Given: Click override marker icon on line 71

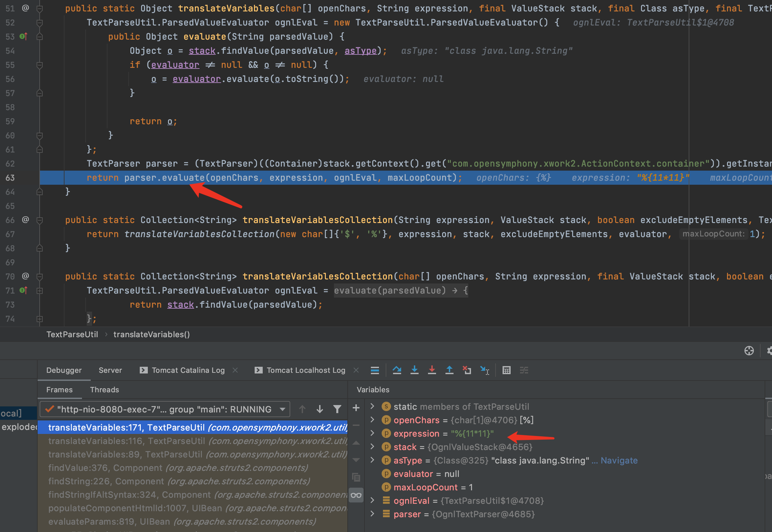Looking at the screenshot, I should [23, 290].
